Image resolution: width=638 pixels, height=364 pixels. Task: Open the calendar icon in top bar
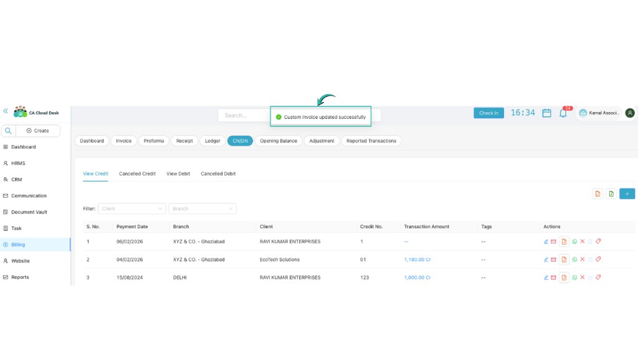[x=546, y=113]
